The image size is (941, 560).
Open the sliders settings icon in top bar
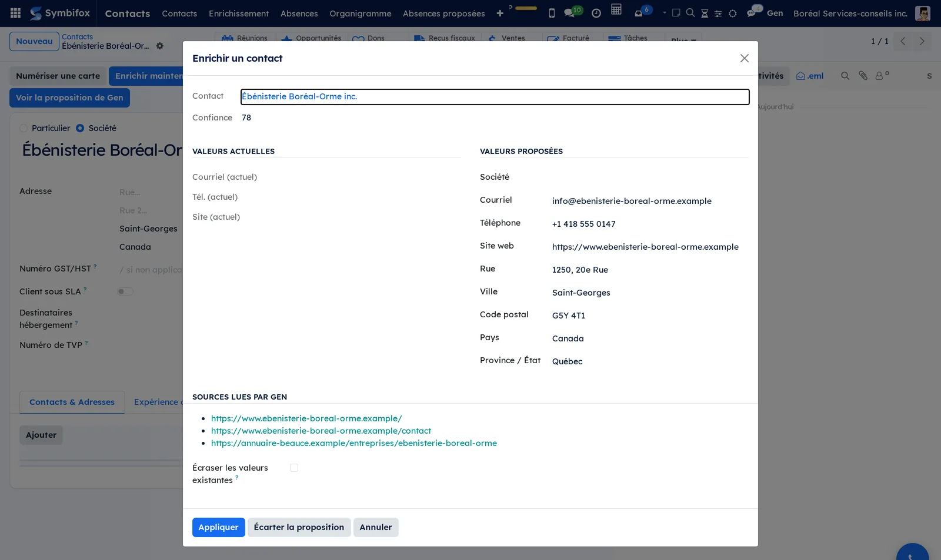718,13
